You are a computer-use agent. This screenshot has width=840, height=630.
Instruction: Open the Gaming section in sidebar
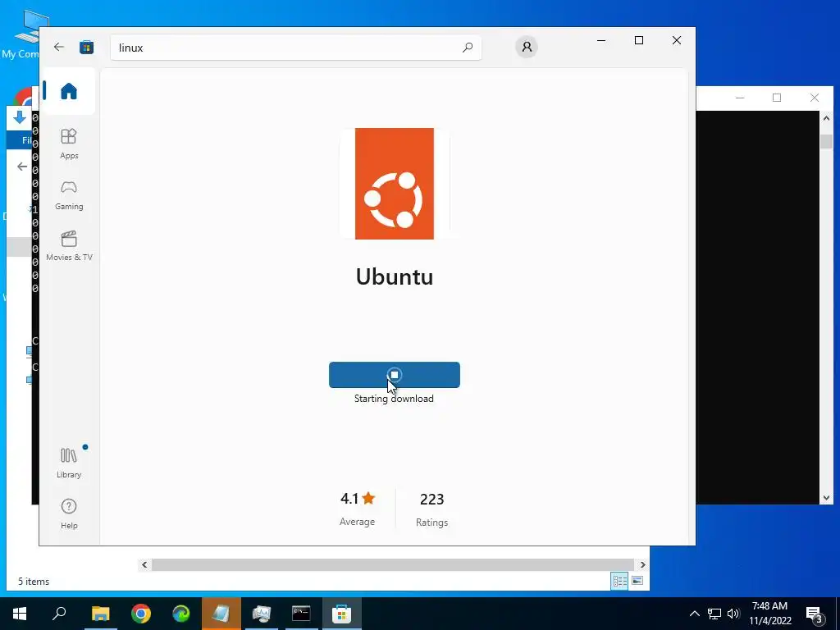coord(69,195)
